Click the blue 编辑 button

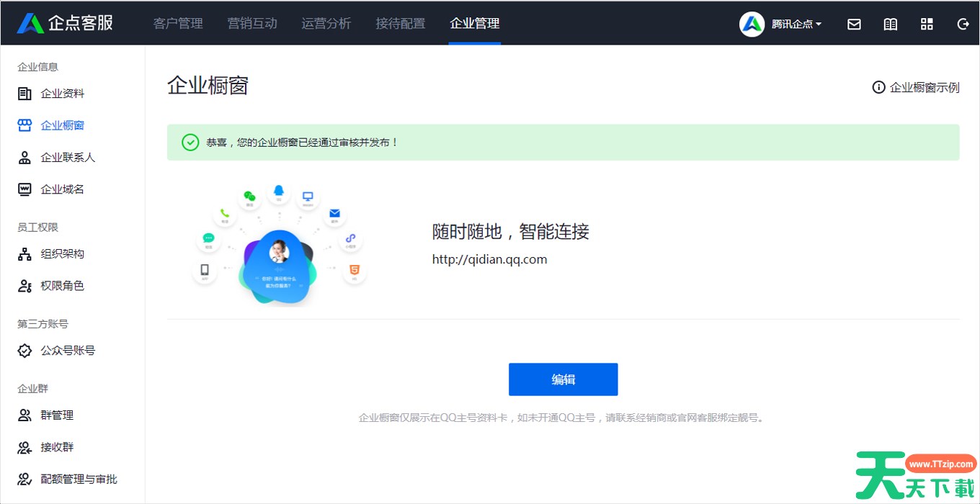tap(563, 379)
